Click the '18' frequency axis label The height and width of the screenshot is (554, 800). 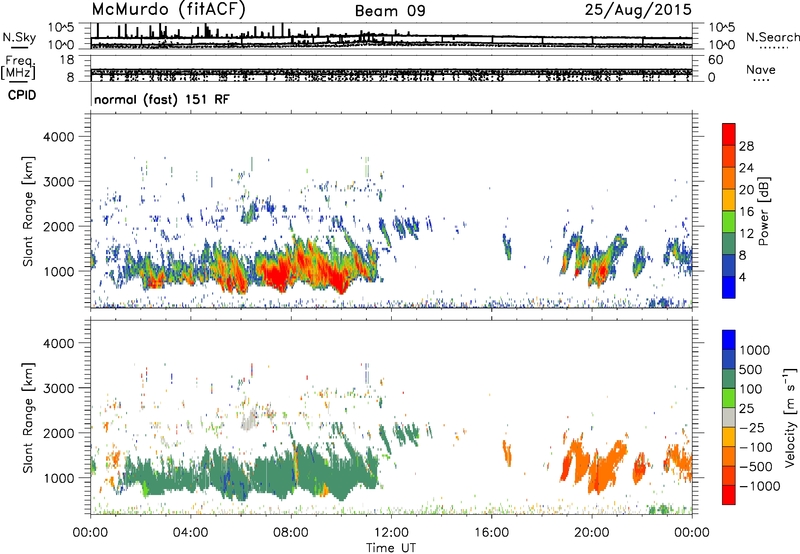tap(66, 60)
